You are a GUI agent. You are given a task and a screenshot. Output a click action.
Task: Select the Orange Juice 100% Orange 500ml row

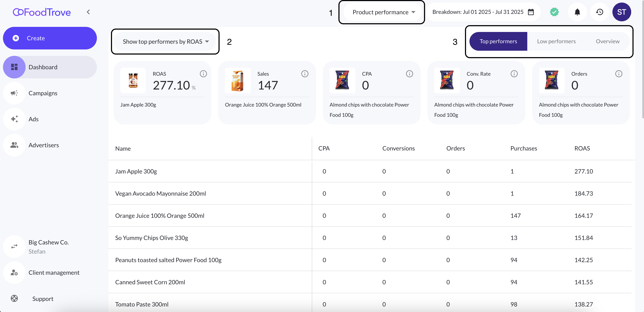point(370,216)
